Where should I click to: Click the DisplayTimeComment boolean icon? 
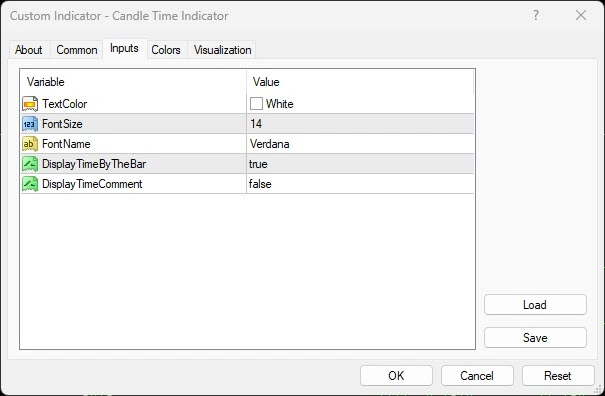coord(30,184)
